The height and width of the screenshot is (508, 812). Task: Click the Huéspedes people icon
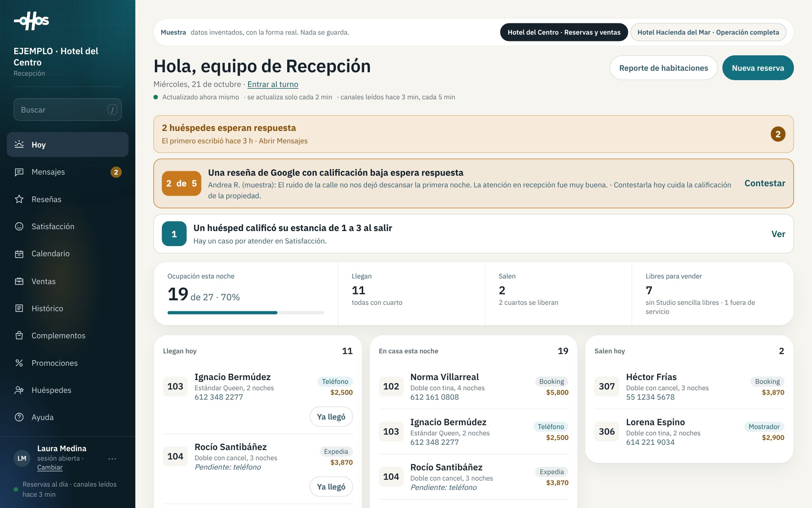(19, 390)
